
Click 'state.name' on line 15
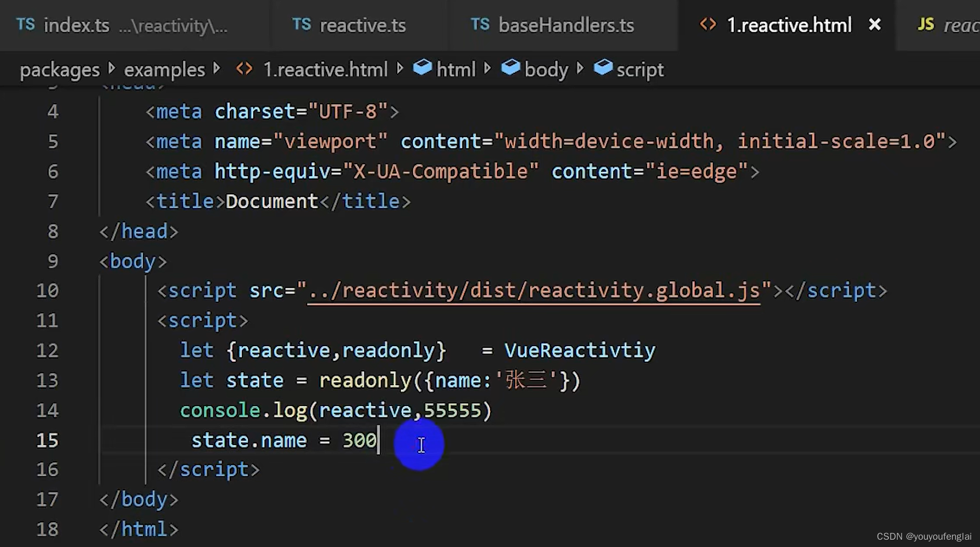click(x=249, y=440)
